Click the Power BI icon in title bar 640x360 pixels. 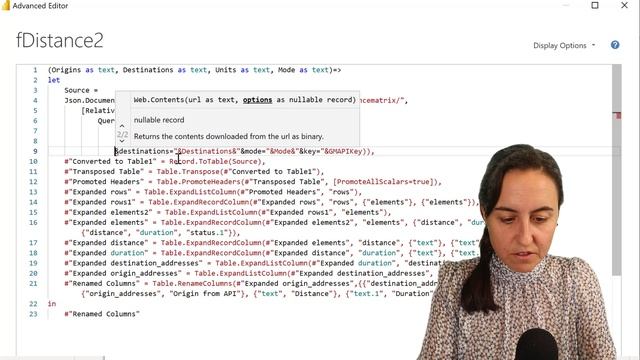click(5, 5)
